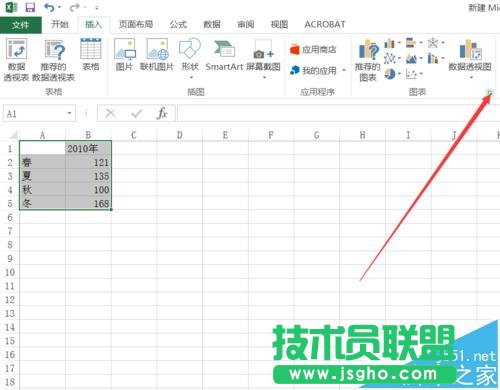Viewport: 500px width, 390px height.
Task: Insert an area chart
Action: coord(411,59)
